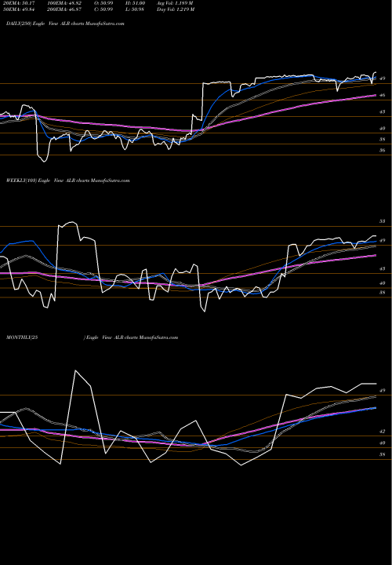Click the 42 price label on monthly chart
Image resolution: width=392 pixels, height=565 pixels.
coord(383,432)
